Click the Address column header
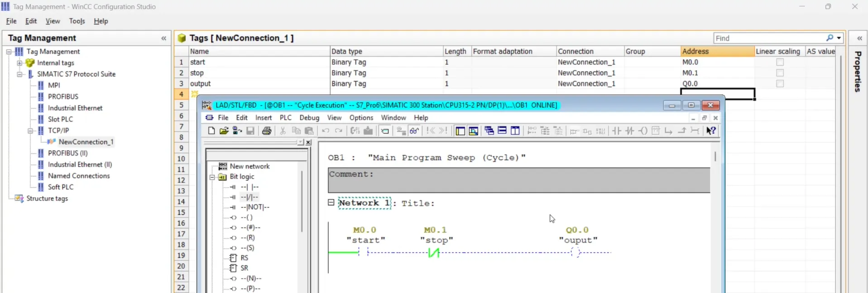868x293 pixels. click(717, 51)
